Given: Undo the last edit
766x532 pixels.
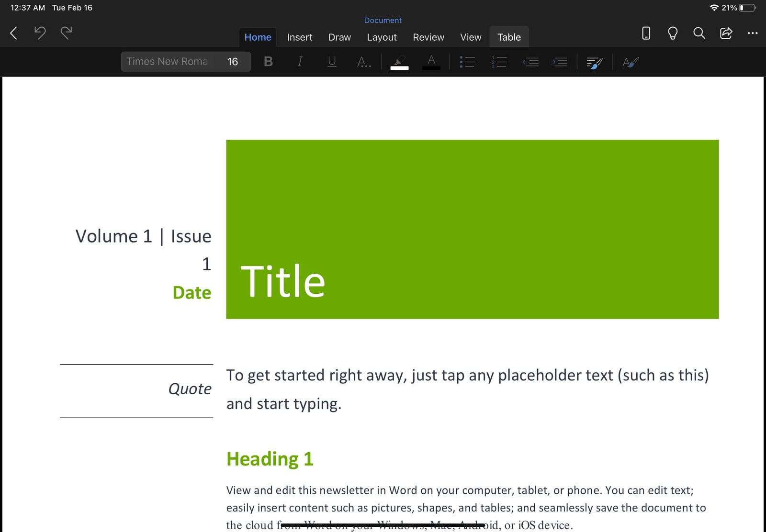Looking at the screenshot, I should coord(40,33).
